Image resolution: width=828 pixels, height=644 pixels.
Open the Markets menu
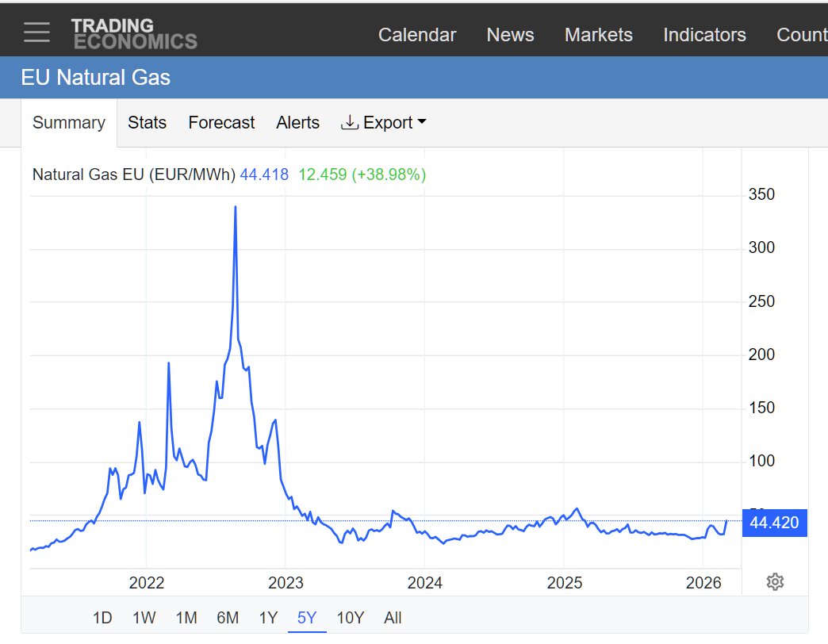click(598, 34)
